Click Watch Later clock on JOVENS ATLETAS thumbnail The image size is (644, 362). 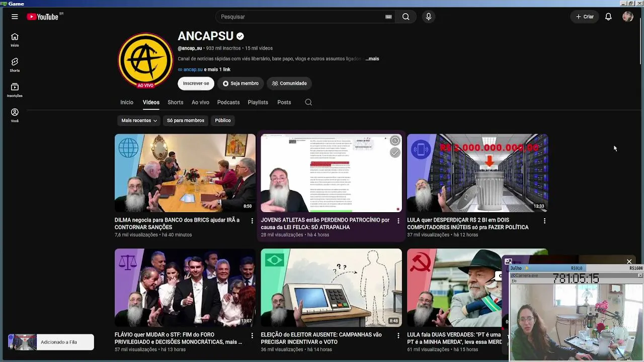coord(395,141)
